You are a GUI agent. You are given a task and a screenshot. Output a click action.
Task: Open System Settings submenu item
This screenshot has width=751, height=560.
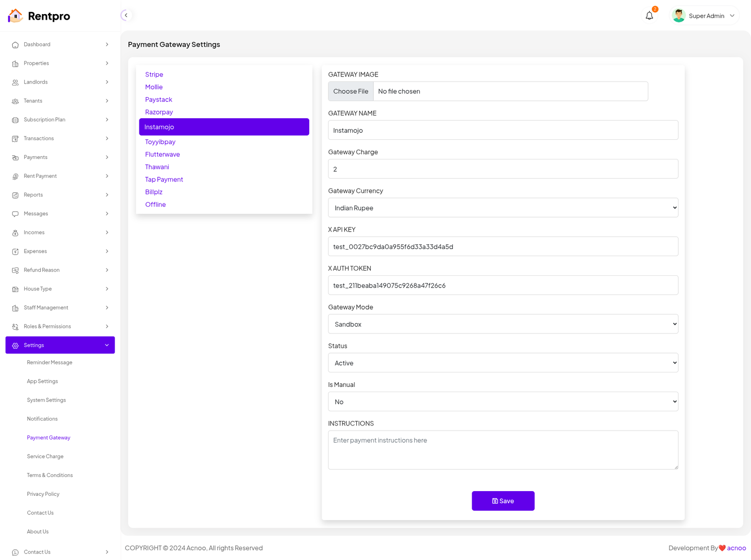tap(46, 400)
